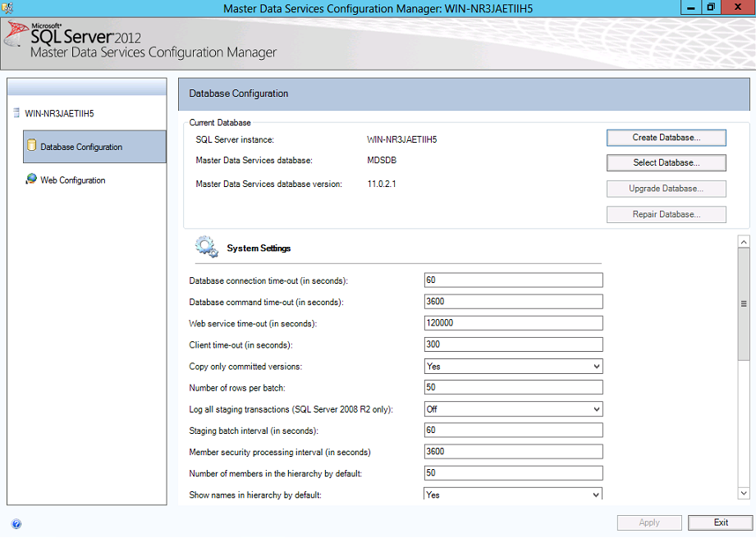Click the Web Configuration globe icon
The width and height of the screenshot is (756, 538).
pos(31,179)
